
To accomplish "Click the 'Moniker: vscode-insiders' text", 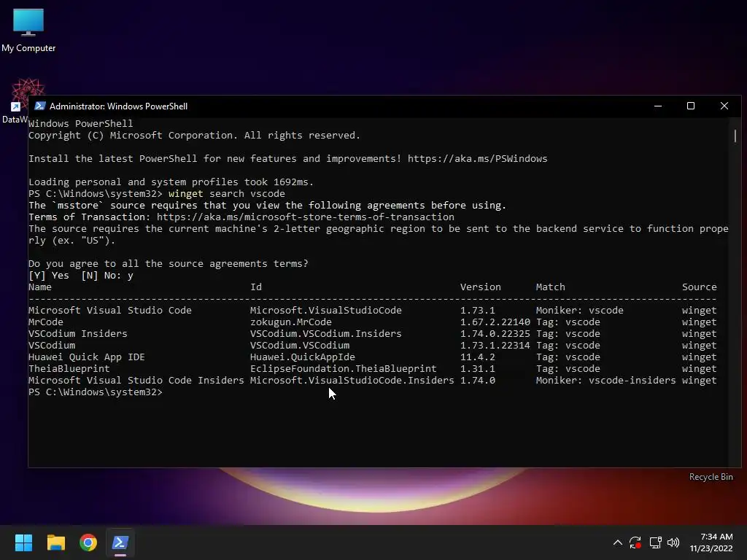I will (606, 380).
